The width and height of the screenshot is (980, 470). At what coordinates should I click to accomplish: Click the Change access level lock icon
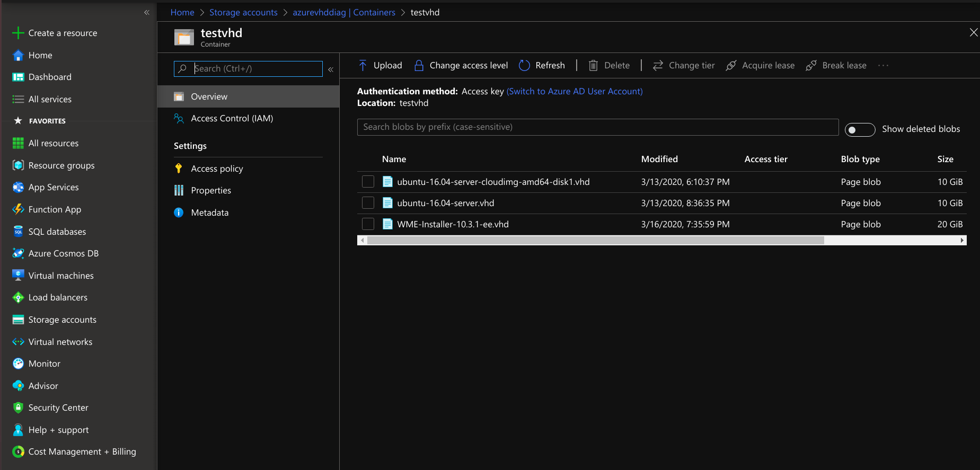(x=419, y=66)
